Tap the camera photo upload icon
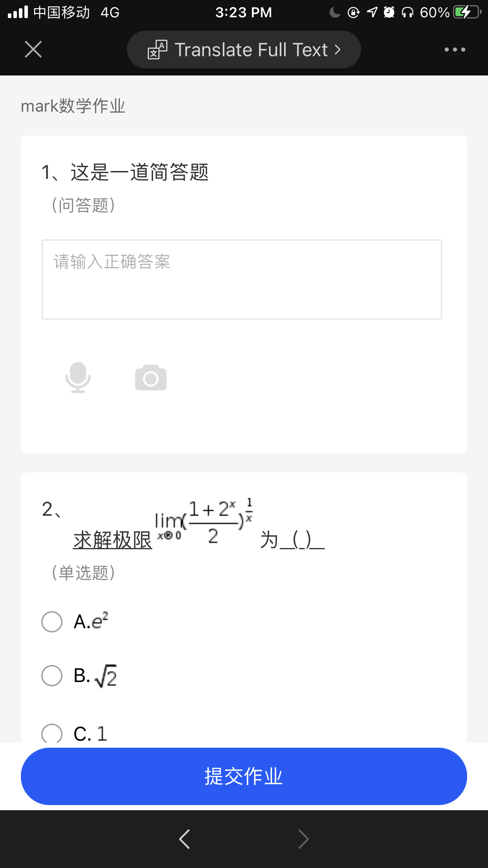This screenshot has width=488, height=868. click(x=151, y=378)
